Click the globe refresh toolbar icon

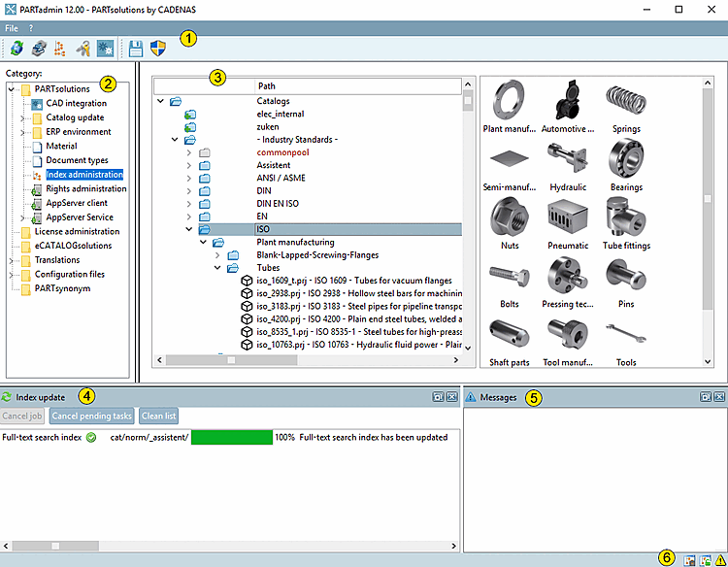point(17,49)
